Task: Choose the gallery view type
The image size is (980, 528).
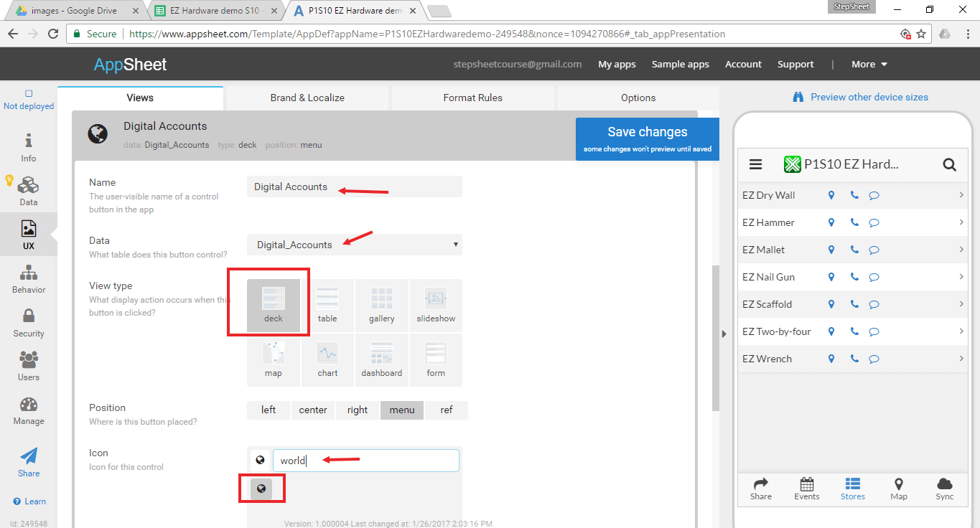Action: [x=382, y=306]
